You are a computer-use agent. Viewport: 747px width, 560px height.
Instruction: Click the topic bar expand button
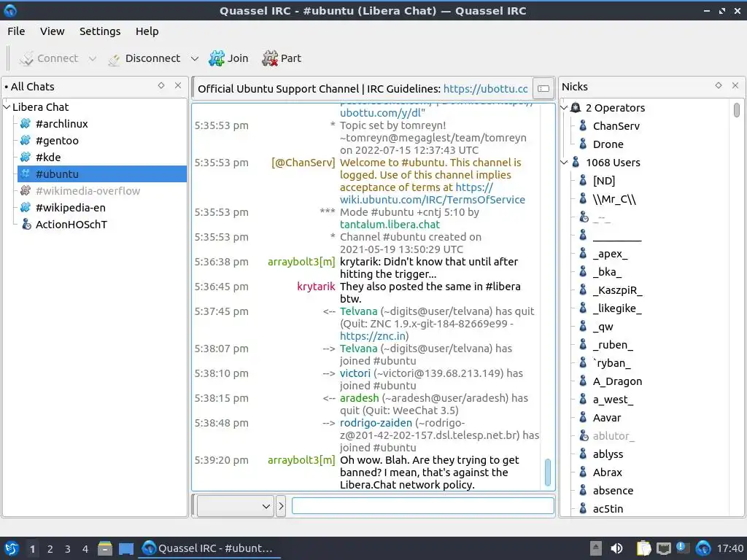[x=543, y=88]
